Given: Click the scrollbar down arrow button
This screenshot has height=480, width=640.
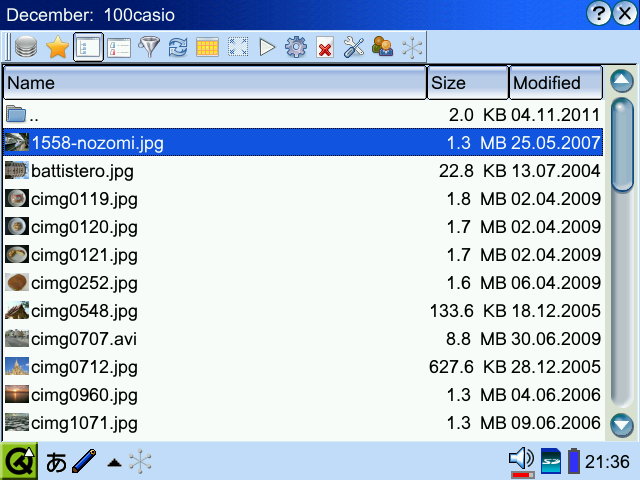Looking at the screenshot, I should click(x=622, y=423).
